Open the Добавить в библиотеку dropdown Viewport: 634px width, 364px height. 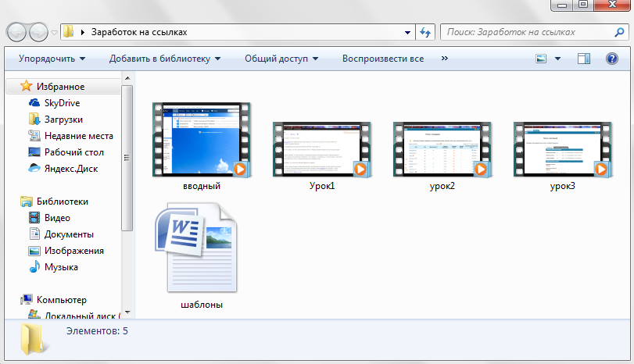(164, 59)
